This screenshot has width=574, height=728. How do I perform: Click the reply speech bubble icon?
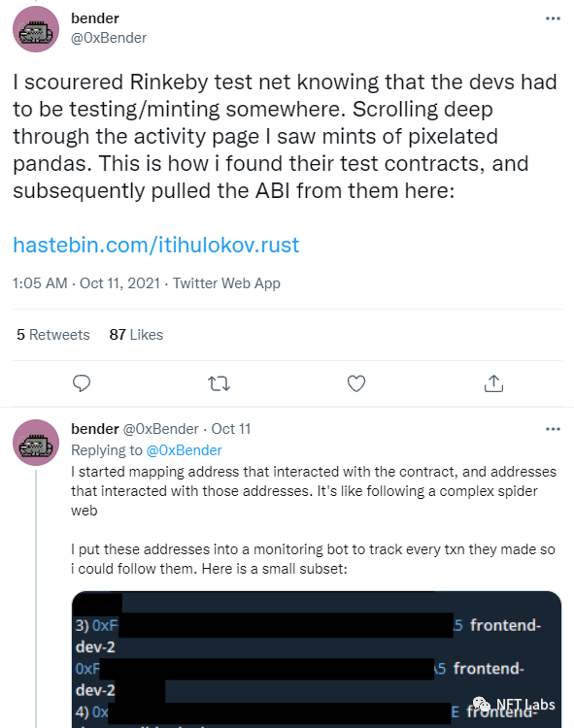point(82,383)
